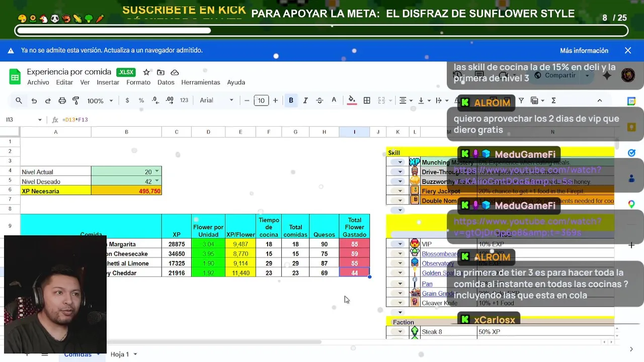This screenshot has height=362, width=644.
Task: Open vertical align dropdown
Action: click(424, 101)
